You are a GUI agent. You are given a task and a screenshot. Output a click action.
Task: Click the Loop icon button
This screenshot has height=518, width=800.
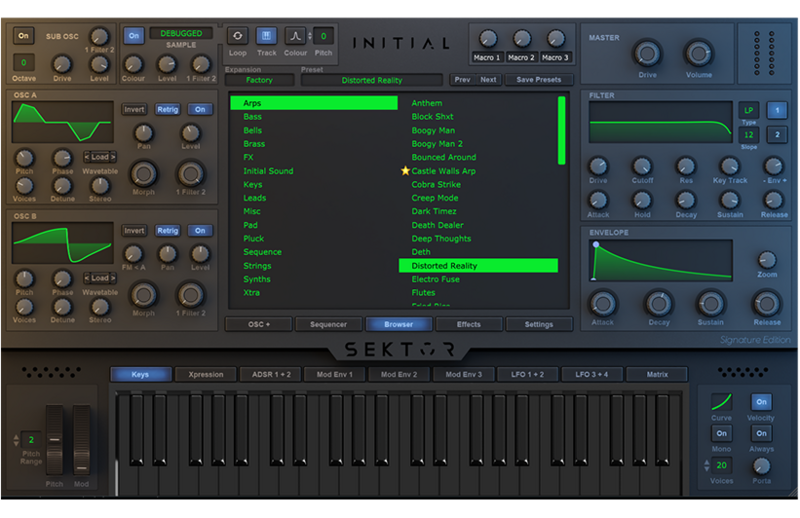(x=237, y=36)
